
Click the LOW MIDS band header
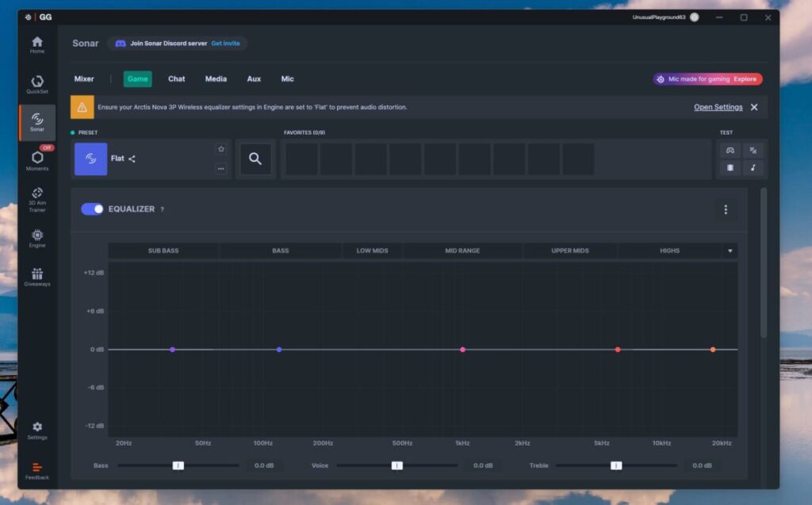(372, 251)
